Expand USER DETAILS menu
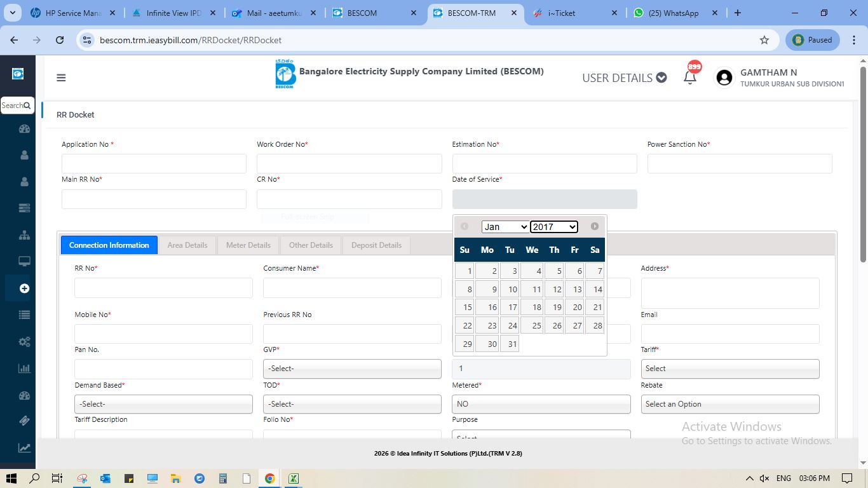 coord(624,78)
